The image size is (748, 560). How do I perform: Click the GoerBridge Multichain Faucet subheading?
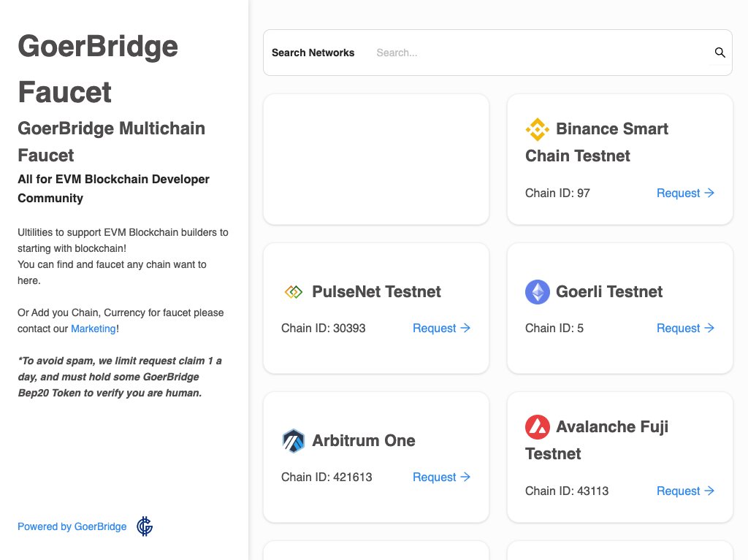(111, 142)
